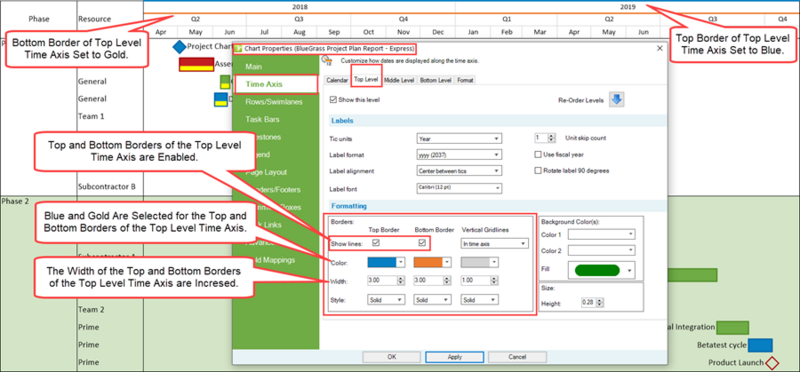Open the Rows/Swimlanes section in sidebar
The height and width of the screenshot is (372, 800).
click(274, 102)
